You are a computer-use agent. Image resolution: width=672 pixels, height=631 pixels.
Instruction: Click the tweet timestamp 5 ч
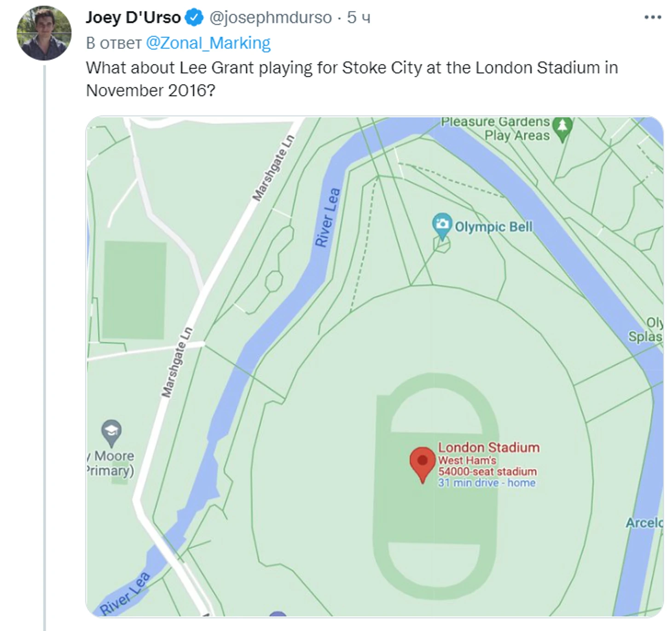click(359, 17)
